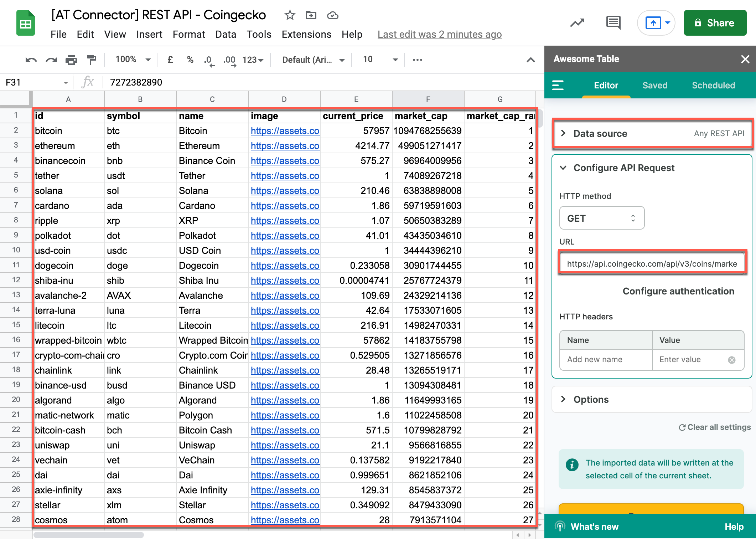Click the Print toolbar icon

(x=71, y=60)
